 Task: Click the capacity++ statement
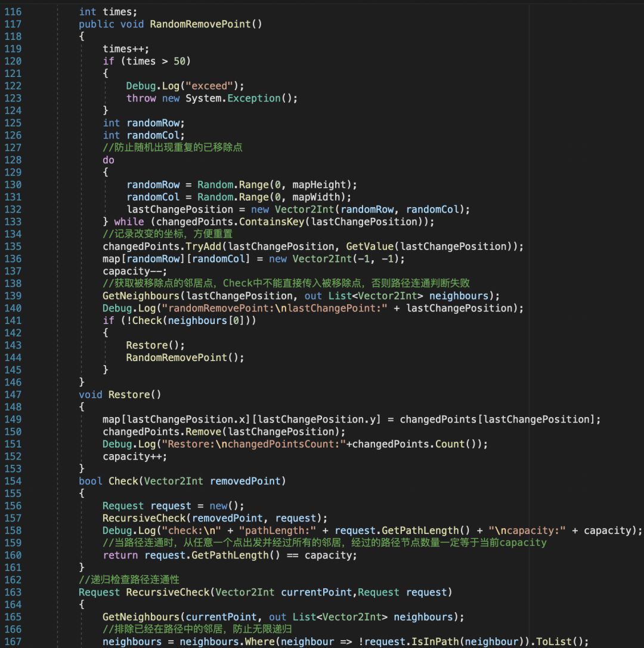click(x=135, y=457)
